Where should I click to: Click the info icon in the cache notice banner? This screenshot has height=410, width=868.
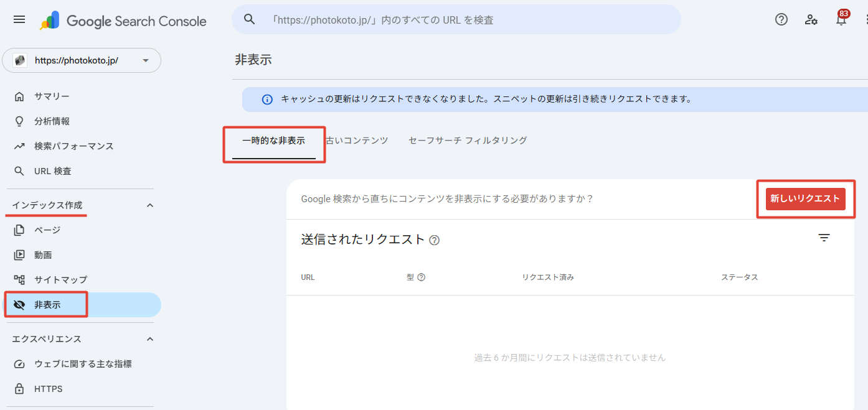tap(267, 100)
